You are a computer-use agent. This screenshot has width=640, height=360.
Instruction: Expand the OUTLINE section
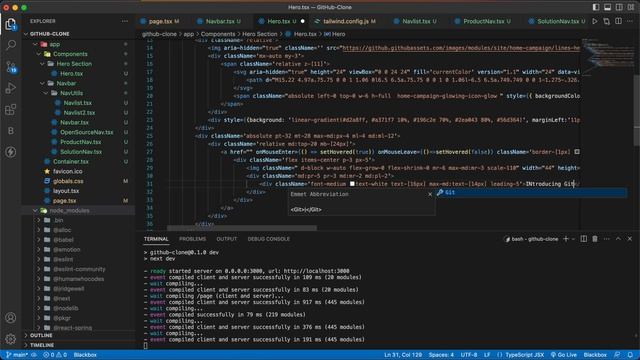point(78,335)
